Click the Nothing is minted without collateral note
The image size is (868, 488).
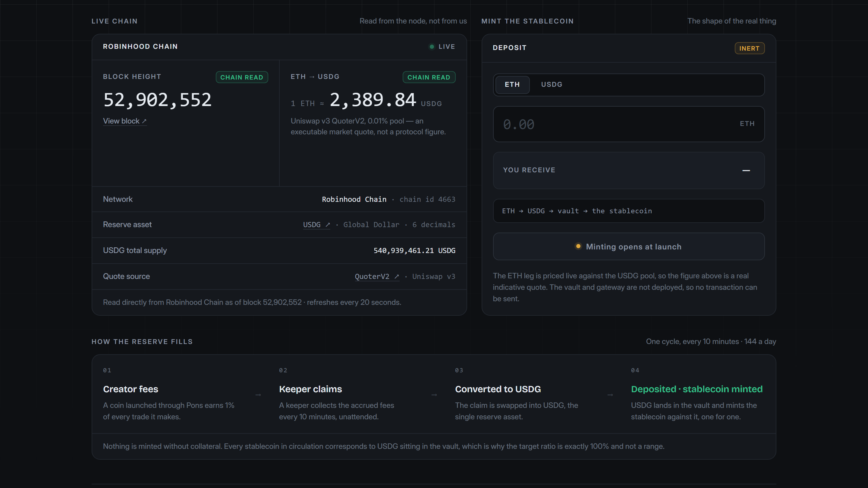383,446
